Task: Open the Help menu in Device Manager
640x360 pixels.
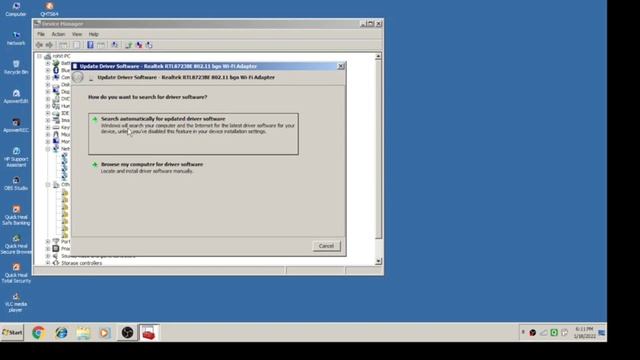Action: point(93,34)
